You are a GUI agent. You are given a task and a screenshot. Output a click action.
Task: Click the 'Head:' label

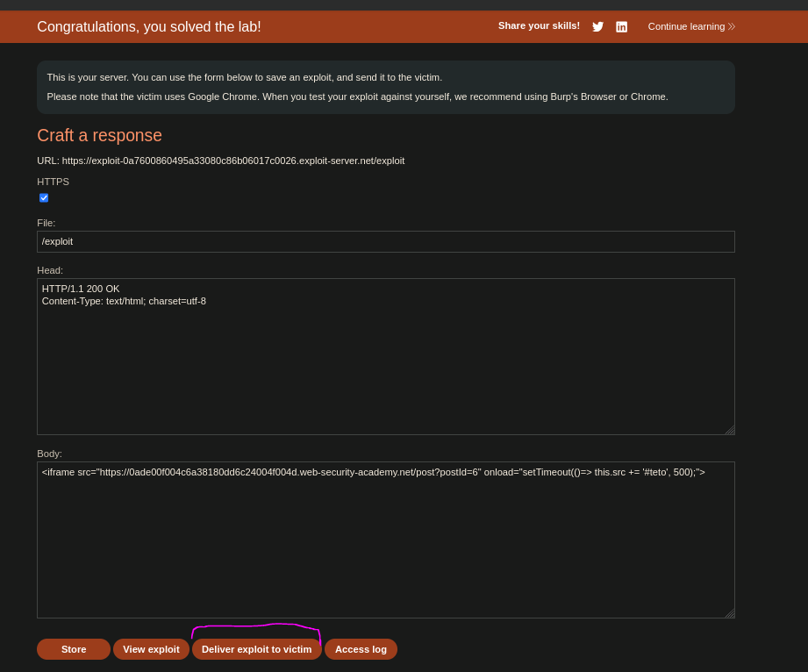[x=50, y=270]
